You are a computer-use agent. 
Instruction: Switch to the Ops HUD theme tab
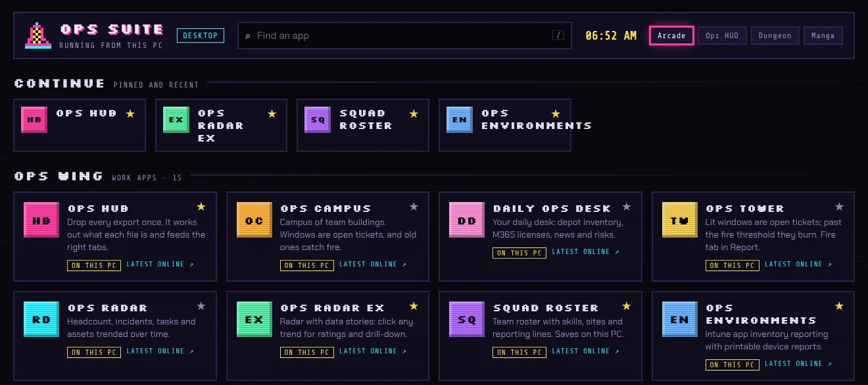pos(722,36)
